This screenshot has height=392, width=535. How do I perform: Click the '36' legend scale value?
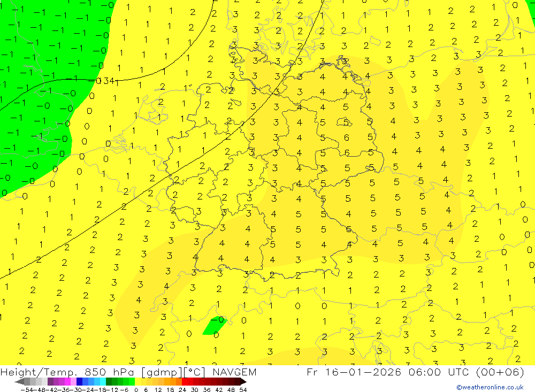pyautogui.click(x=207, y=390)
